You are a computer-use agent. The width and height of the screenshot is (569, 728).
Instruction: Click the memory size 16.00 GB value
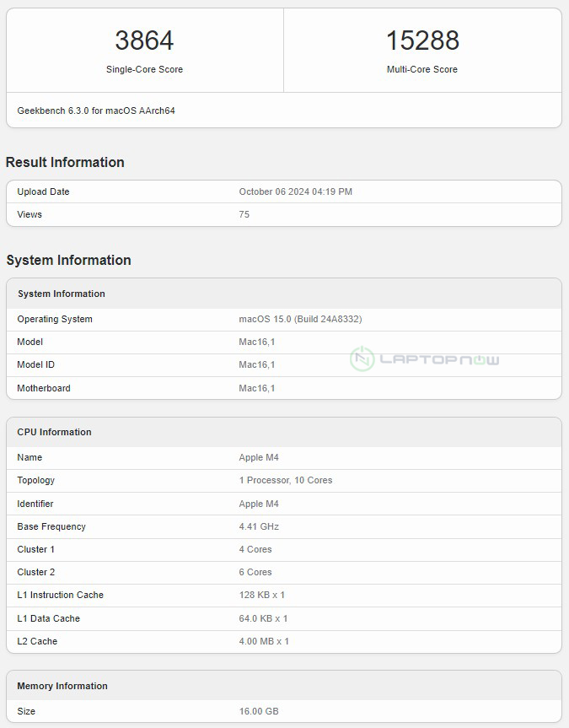[259, 711]
